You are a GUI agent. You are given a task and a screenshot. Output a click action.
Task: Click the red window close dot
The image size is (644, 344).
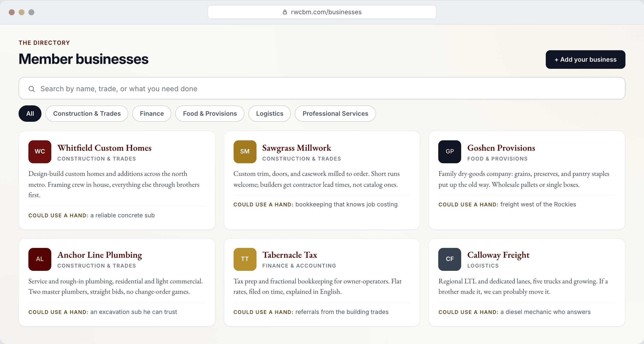point(12,12)
